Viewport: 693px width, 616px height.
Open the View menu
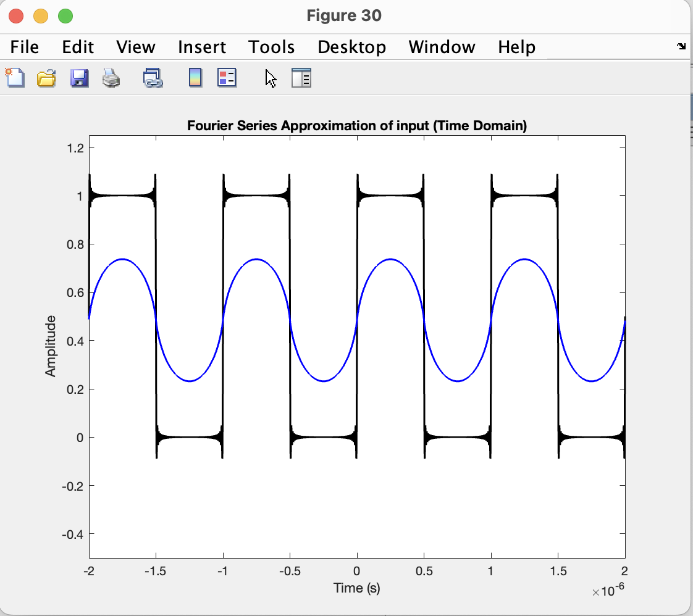pyautogui.click(x=135, y=47)
